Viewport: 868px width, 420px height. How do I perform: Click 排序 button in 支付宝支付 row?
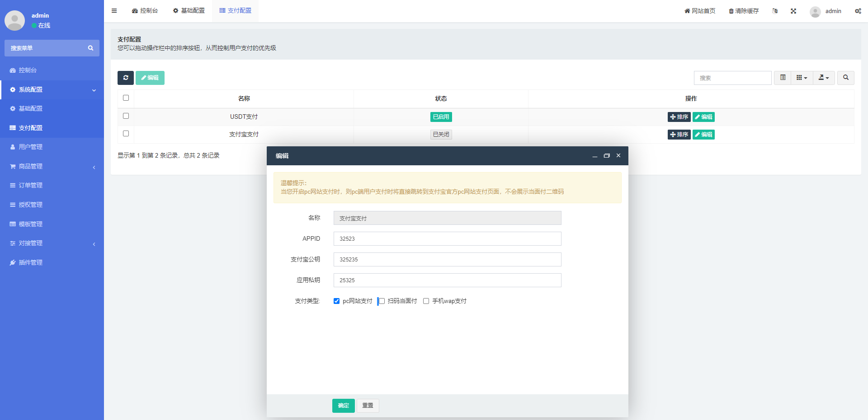[679, 135]
